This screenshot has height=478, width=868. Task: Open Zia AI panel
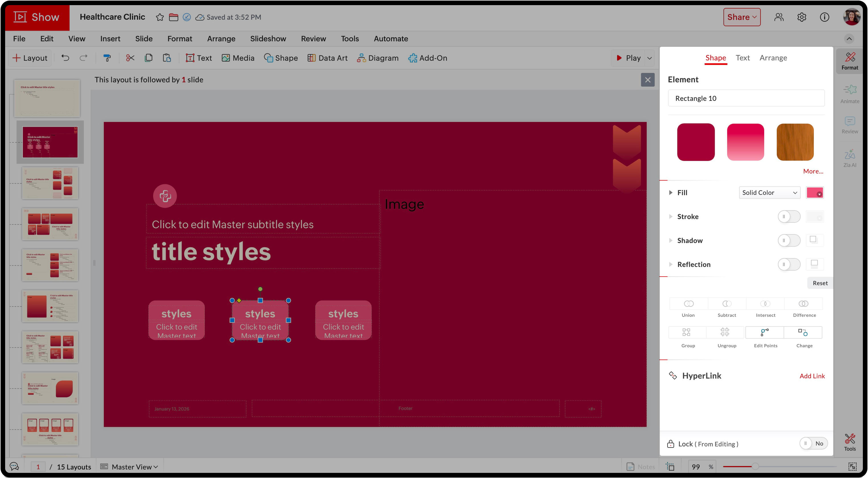point(849,158)
